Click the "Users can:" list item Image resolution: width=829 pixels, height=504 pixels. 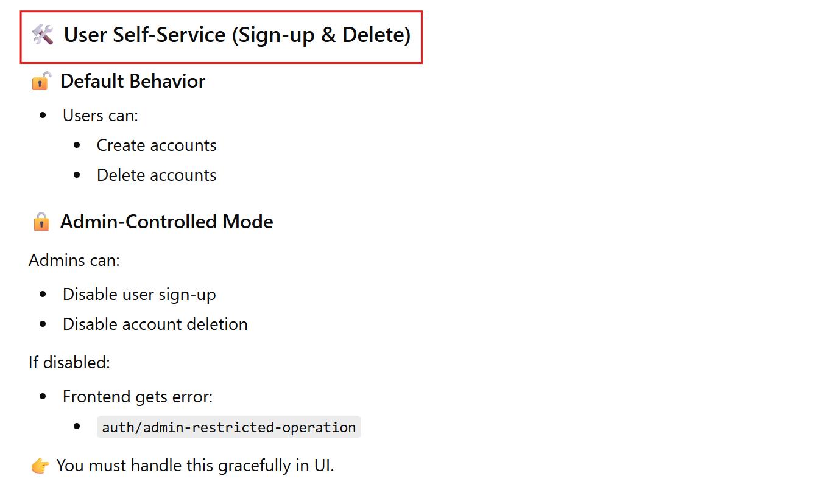[x=100, y=115]
